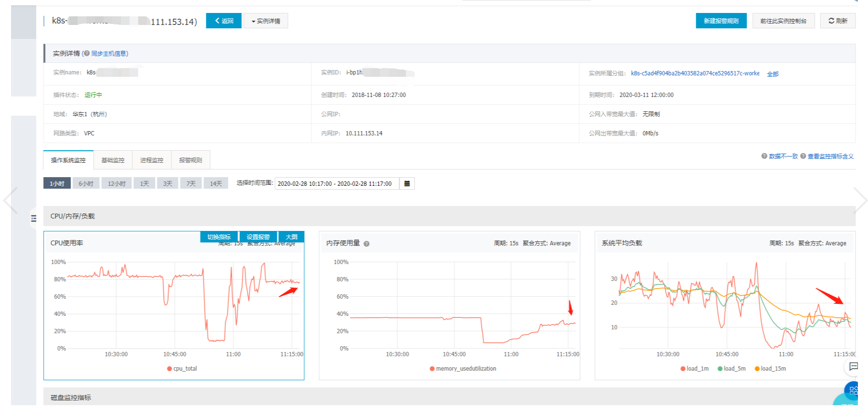Screen dimensions: 868x410
Task: Click the right page arrow chevron
Action: [860, 200]
